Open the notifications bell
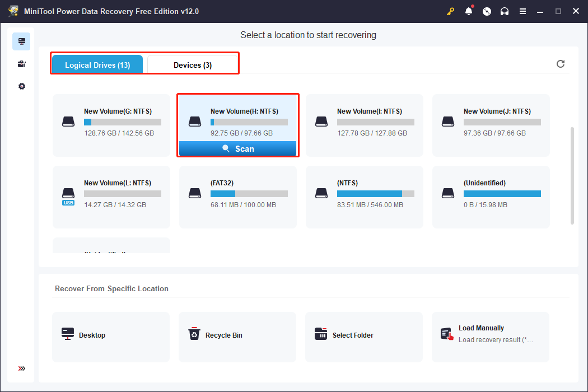This screenshot has width=588, height=392. pos(469,11)
